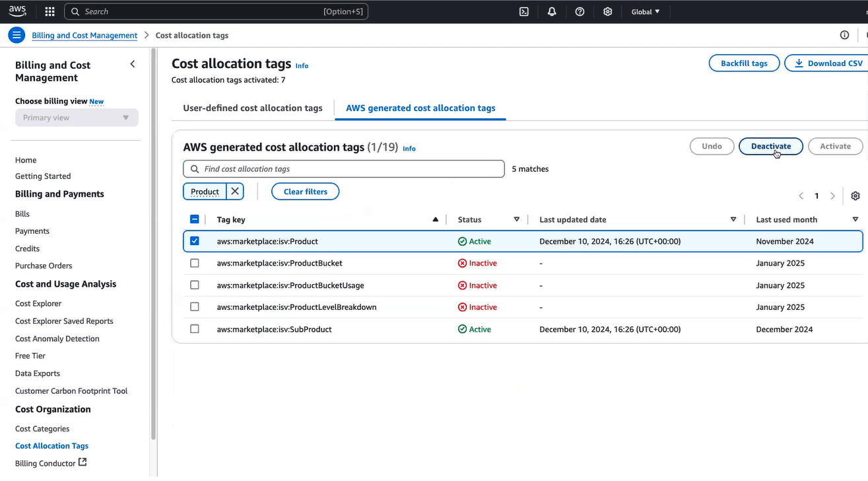
Task: Switch to User-defined cost allocation tags tab
Action: click(253, 108)
